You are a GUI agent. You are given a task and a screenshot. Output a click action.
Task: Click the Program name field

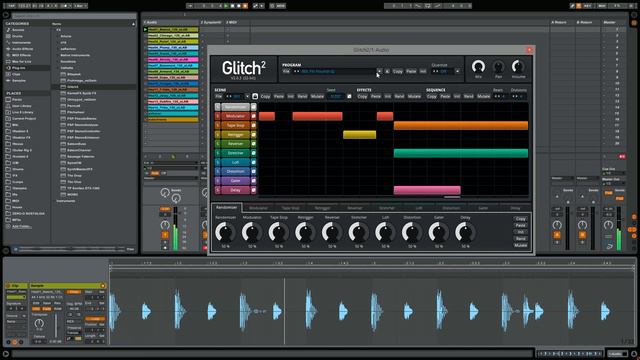tap(338, 71)
